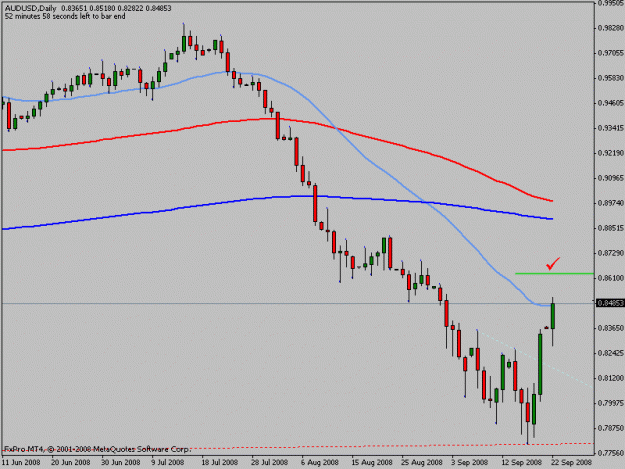Click the 0.86100 price axis label
Image resolution: width=625 pixels, height=469 pixels.
[610, 278]
